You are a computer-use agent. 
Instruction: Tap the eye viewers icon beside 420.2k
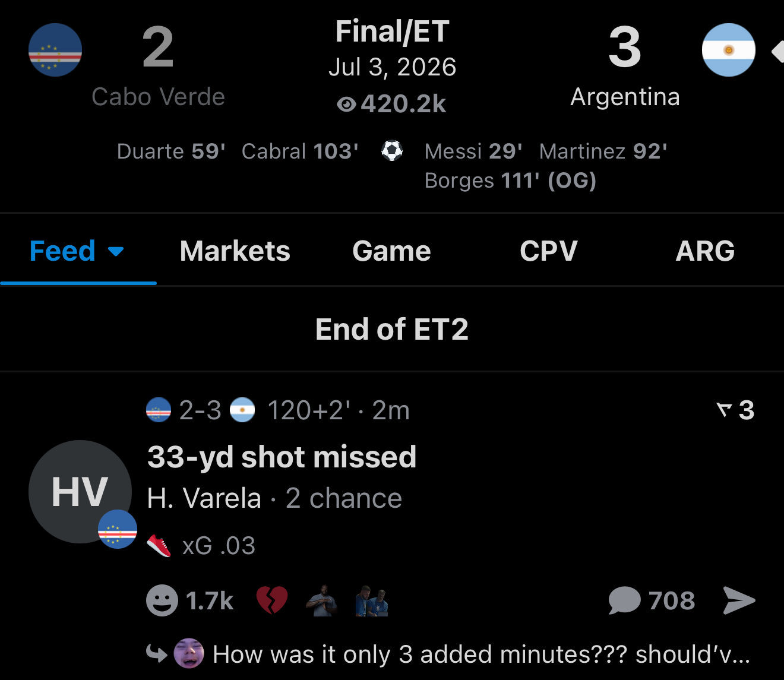[346, 105]
